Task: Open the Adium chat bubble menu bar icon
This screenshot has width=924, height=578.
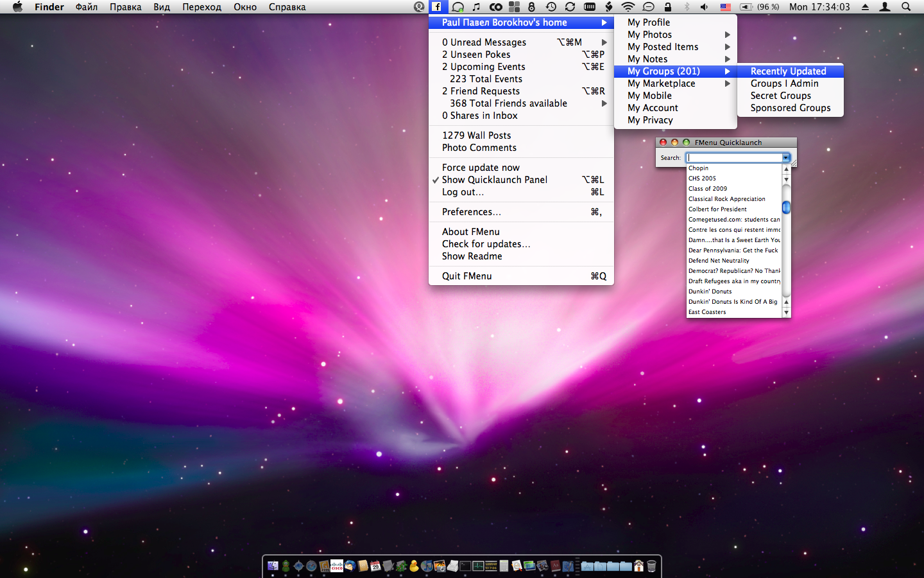Action: pyautogui.click(x=458, y=7)
